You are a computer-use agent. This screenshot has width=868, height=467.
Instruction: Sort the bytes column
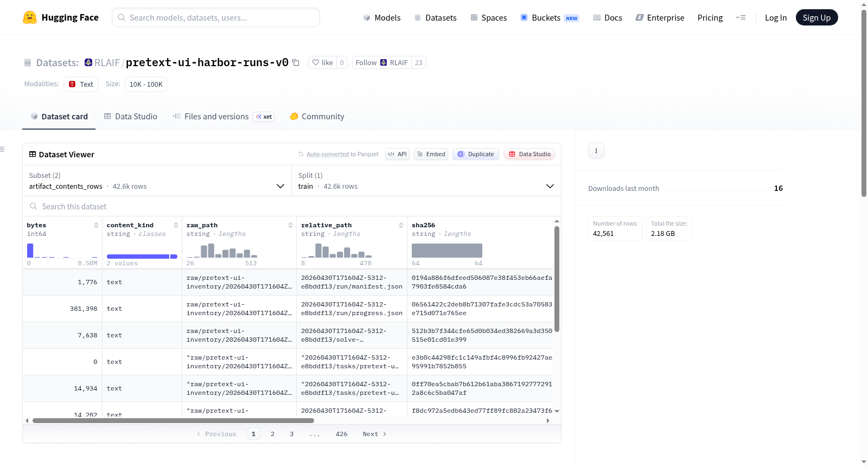click(x=96, y=225)
